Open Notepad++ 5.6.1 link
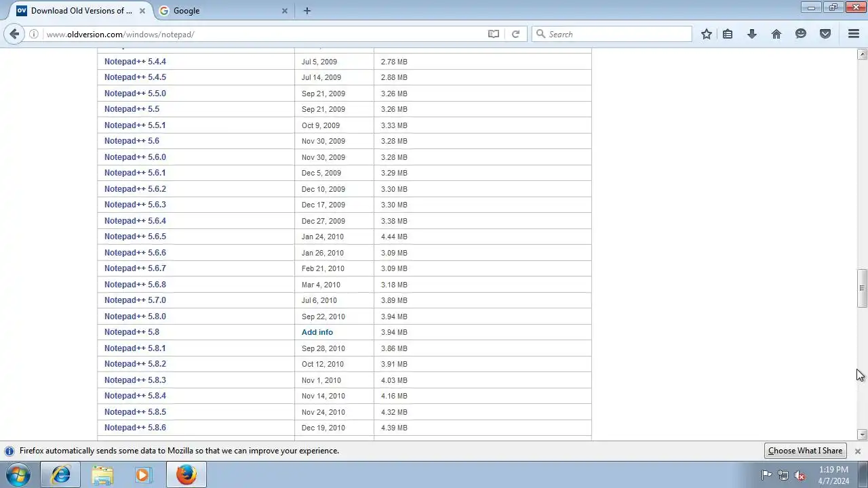Viewport: 868px width, 488px height. 135,173
